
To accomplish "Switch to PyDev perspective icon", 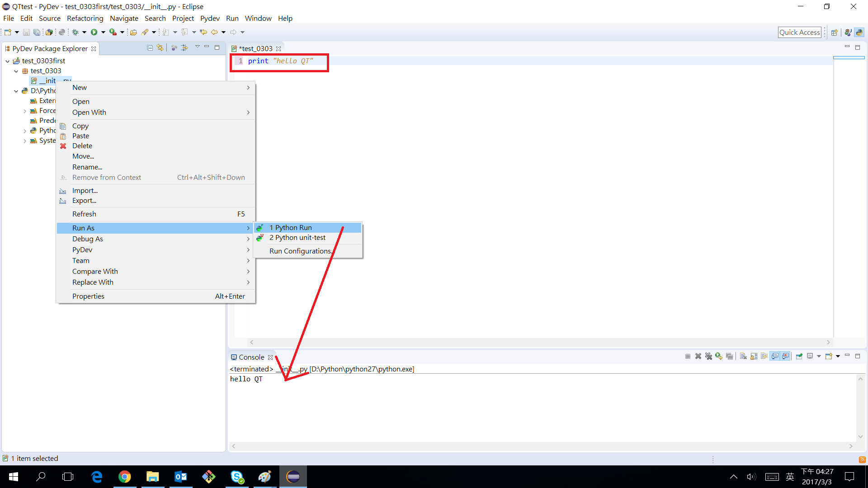I will 859,33.
